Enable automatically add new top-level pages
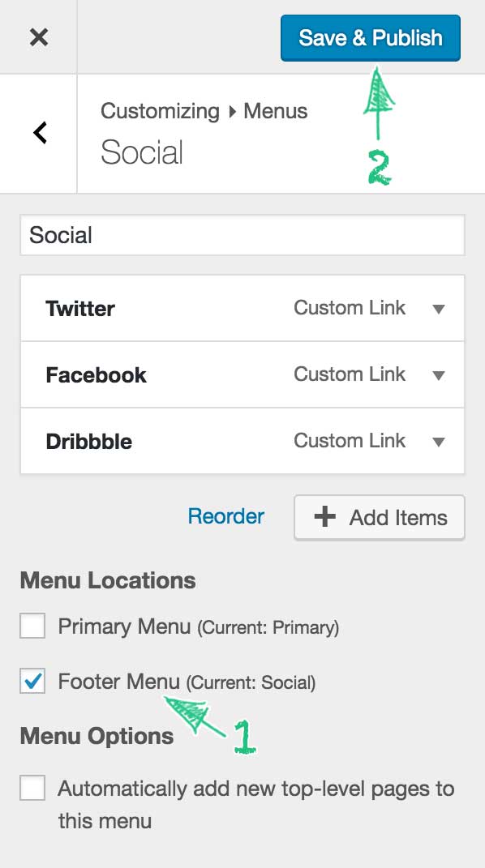The width and height of the screenshot is (485, 868). [32, 788]
